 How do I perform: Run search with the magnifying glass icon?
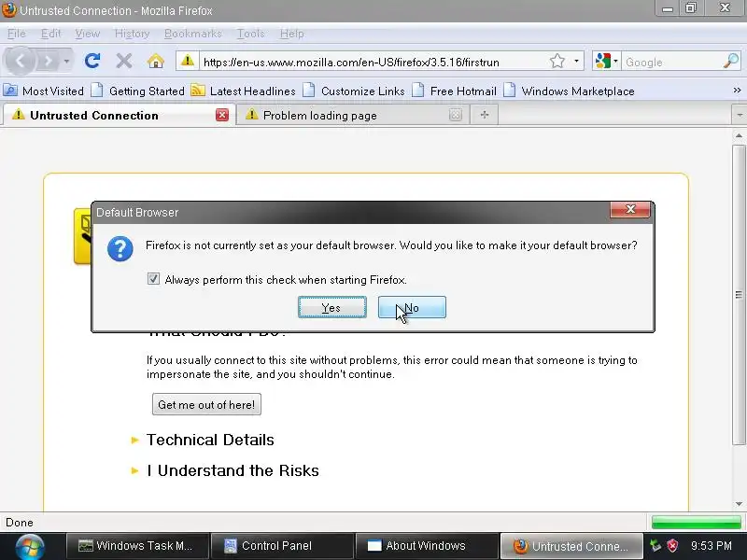pos(731,61)
